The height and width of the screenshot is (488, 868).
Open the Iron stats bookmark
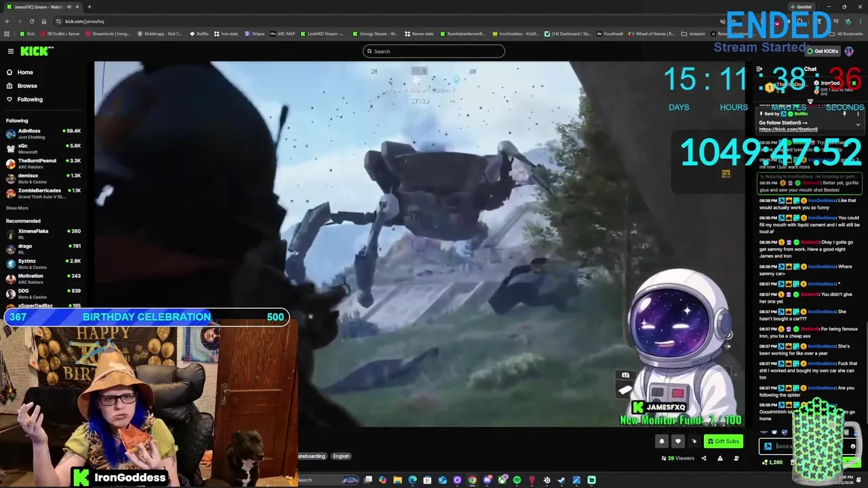[226, 33]
